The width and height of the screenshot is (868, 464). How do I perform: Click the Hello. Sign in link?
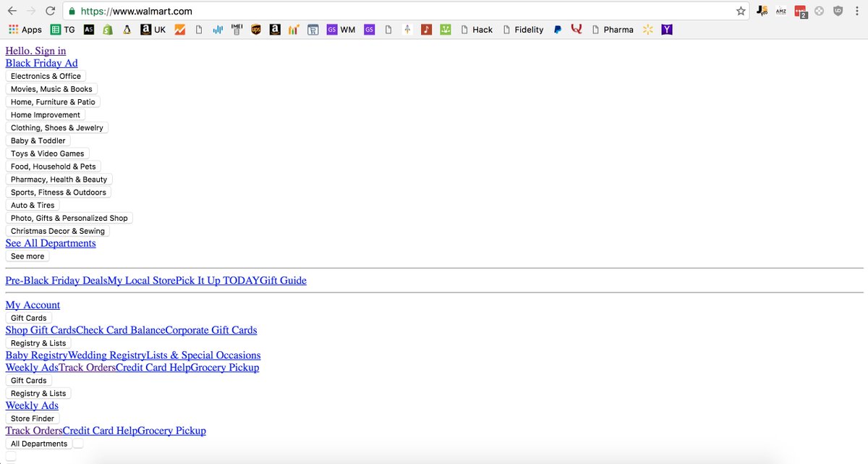pos(35,51)
